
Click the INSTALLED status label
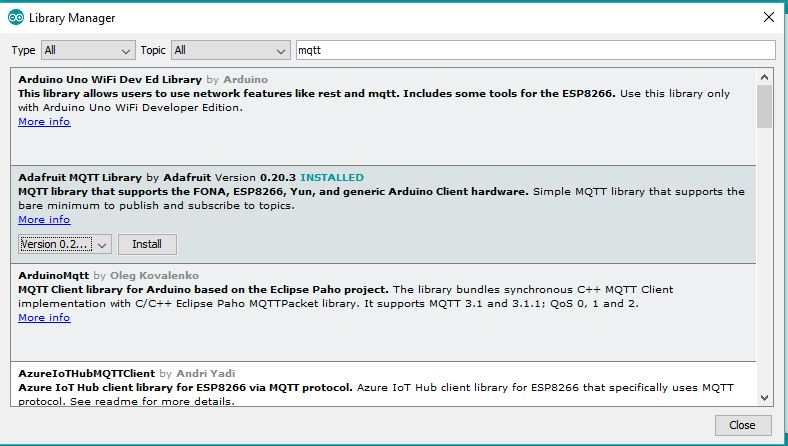pyautogui.click(x=332, y=177)
